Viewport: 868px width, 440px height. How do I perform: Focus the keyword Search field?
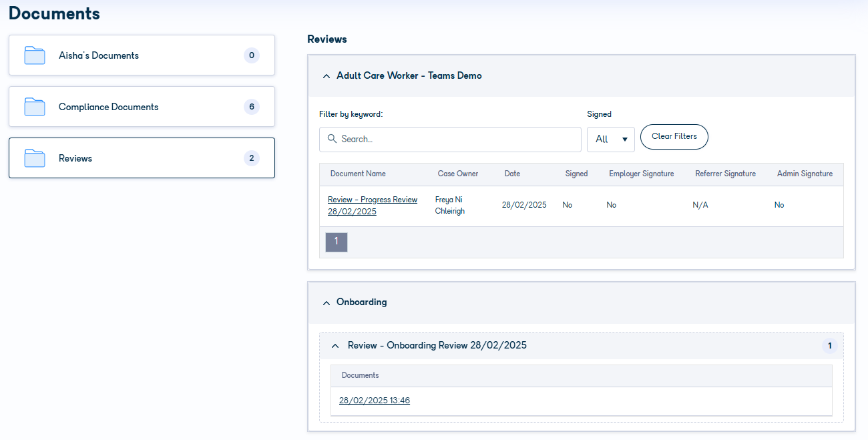click(x=450, y=140)
